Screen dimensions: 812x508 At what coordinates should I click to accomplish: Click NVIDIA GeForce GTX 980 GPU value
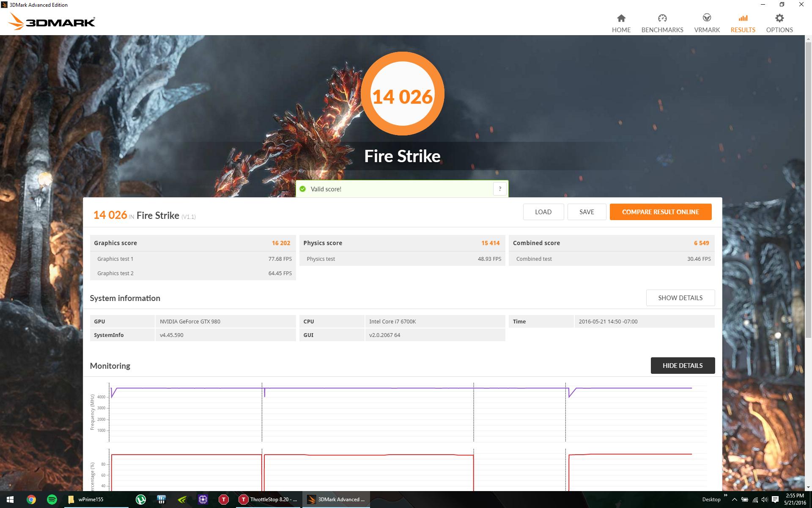click(190, 321)
